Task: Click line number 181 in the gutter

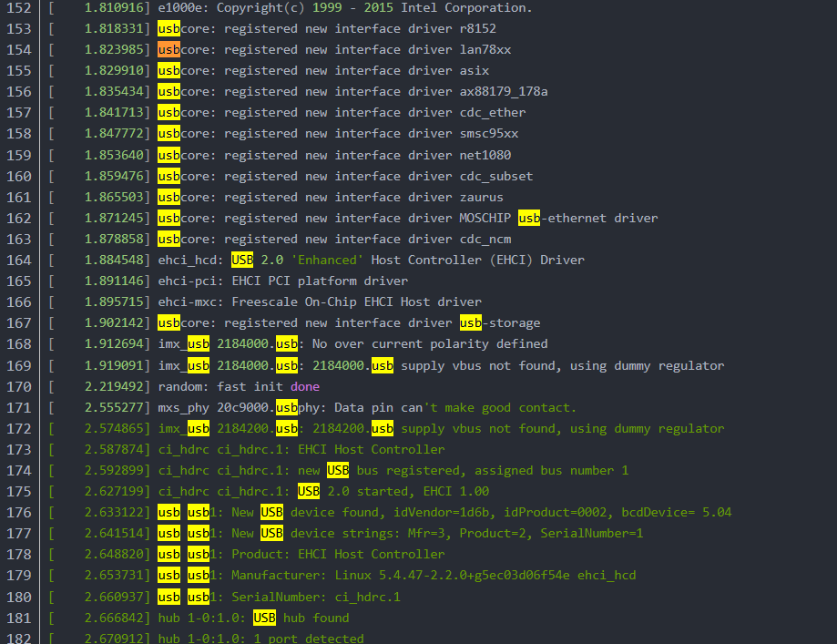Action: coord(19,618)
